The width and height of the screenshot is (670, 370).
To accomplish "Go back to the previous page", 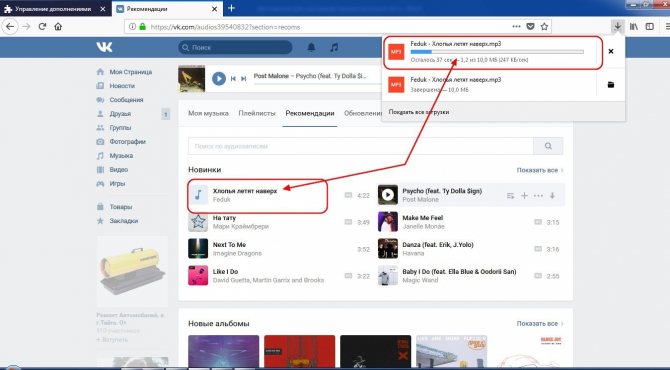I will [10, 26].
